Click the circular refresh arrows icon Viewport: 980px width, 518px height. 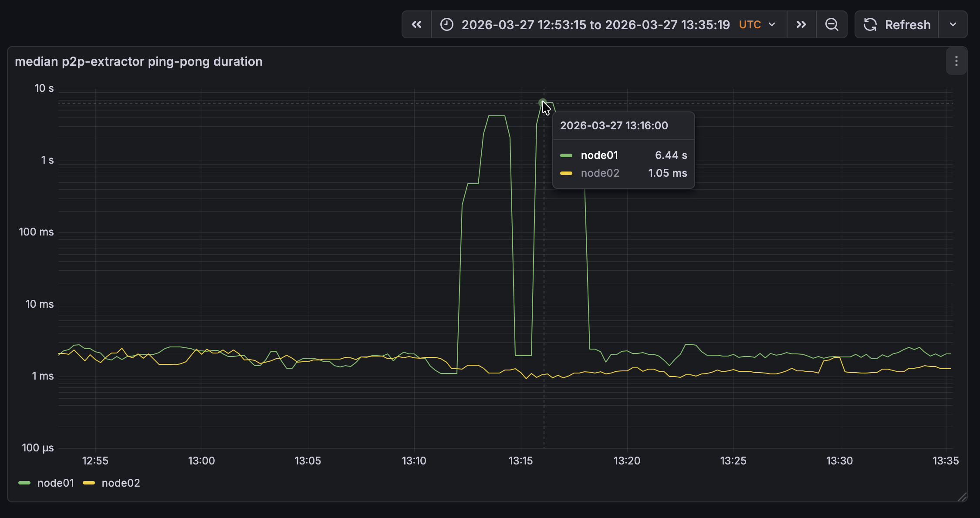pyautogui.click(x=870, y=25)
